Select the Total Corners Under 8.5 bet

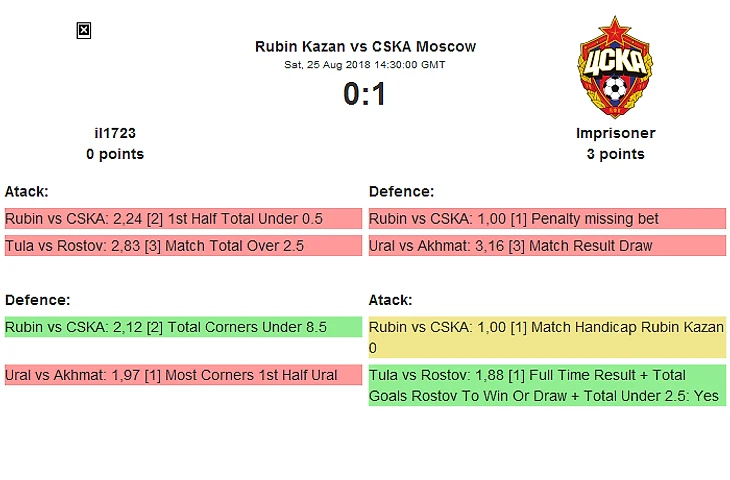183,327
